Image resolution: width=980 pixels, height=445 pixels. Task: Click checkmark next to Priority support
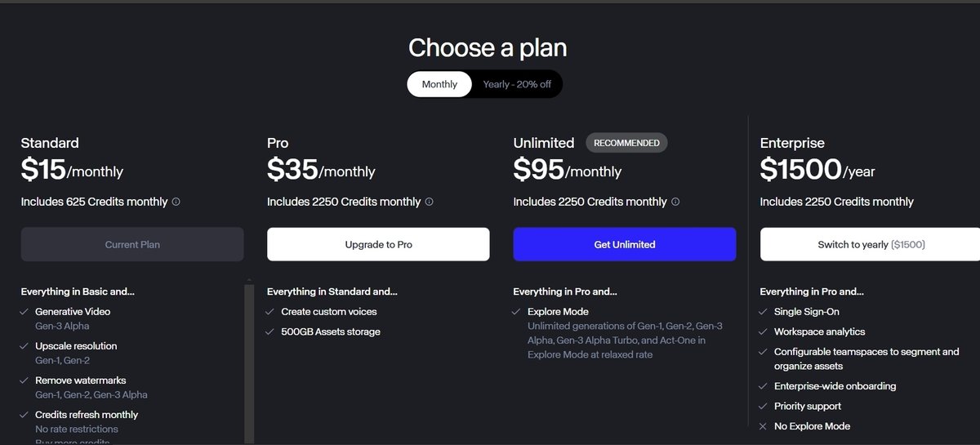(x=763, y=407)
